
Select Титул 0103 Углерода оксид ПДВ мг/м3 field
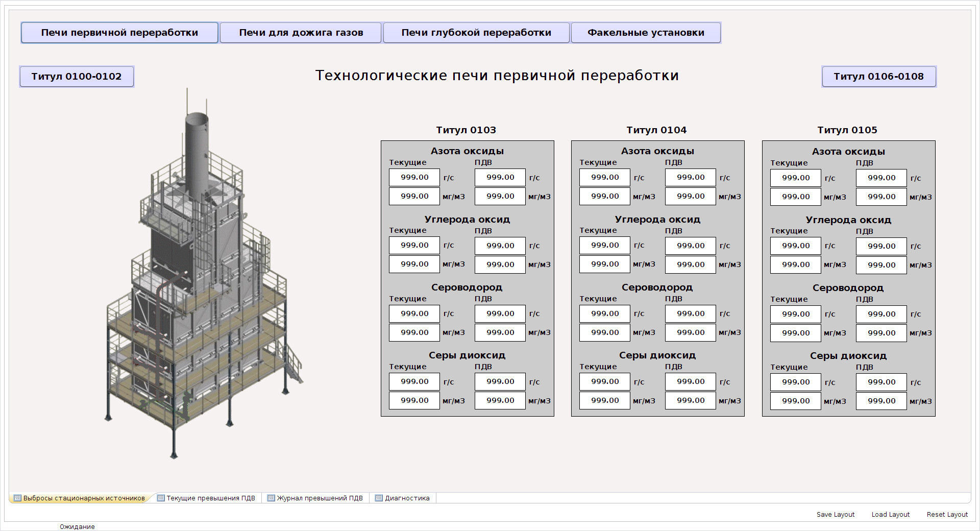coord(500,264)
